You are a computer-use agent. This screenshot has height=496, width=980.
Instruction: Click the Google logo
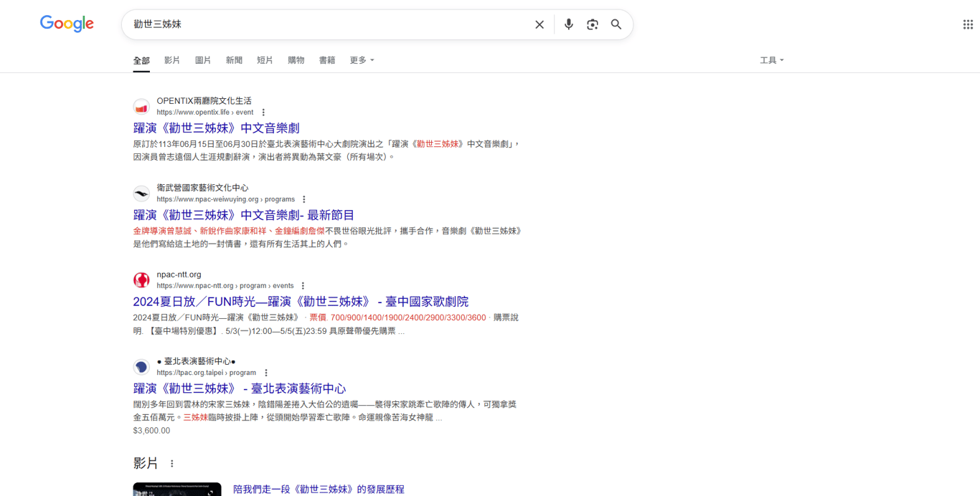(67, 24)
